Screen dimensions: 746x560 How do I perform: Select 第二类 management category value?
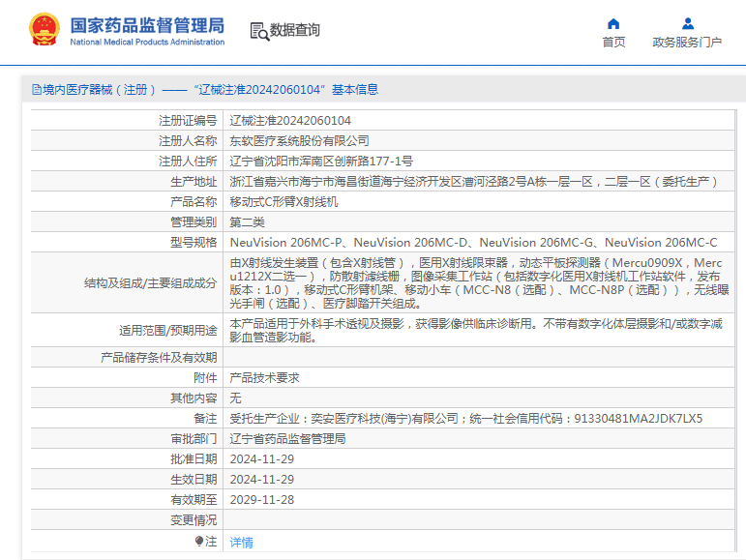[x=247, y=222]
